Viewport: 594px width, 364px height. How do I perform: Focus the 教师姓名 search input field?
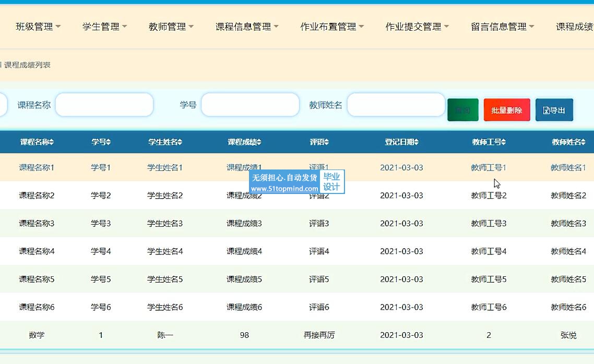point(396,105)
